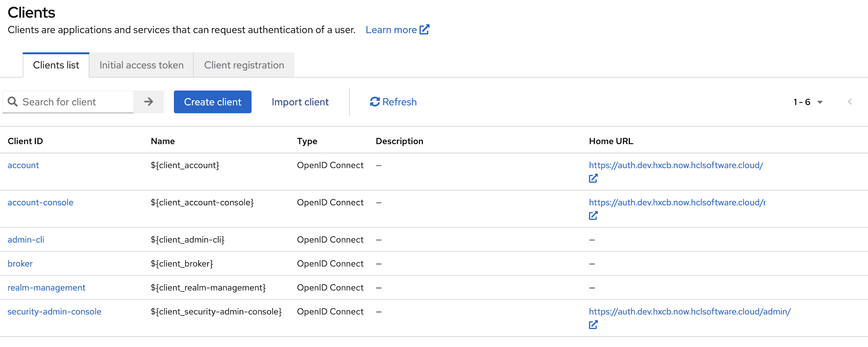This screenshot has height=347, width=868.
Task: Click the Refresh circular arrows icon
Action: coord(375,102)
